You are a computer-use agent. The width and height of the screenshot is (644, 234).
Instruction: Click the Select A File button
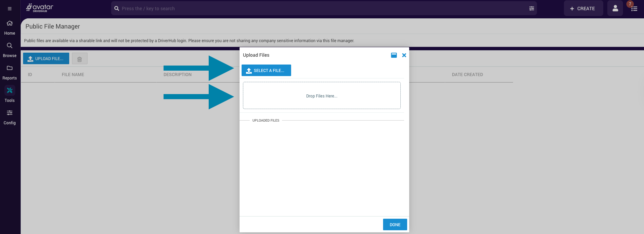coord(266,70)
